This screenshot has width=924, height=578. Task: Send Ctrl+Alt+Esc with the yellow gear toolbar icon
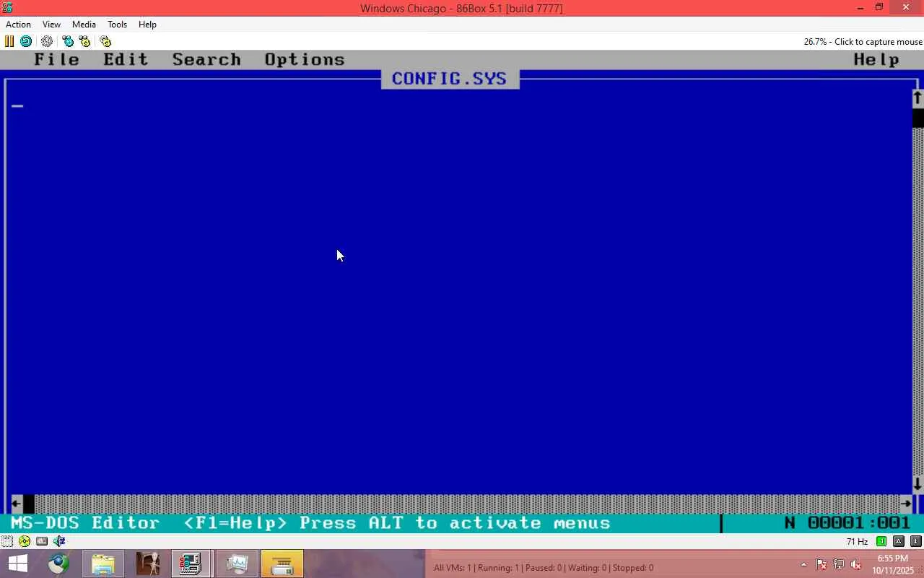84,41
